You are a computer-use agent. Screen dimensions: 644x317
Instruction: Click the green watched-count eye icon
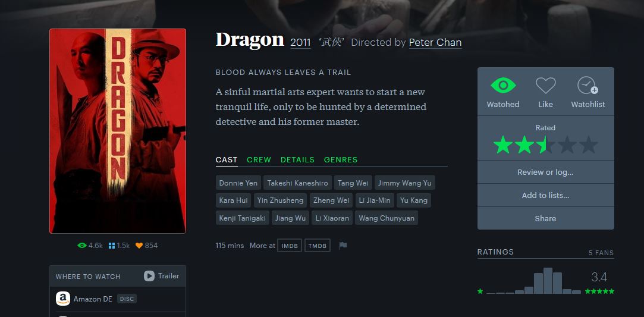point(81,246)
